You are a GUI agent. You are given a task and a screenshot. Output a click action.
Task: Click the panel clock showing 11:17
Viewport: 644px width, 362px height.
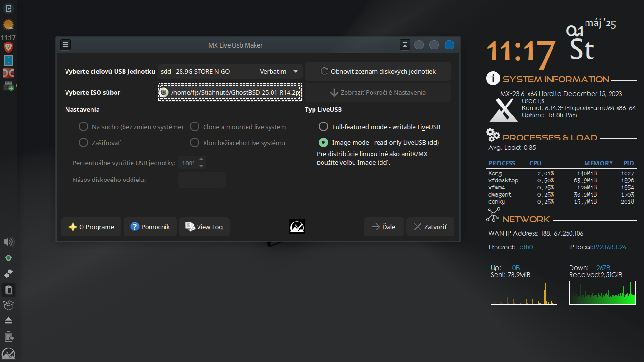(8, 37)
